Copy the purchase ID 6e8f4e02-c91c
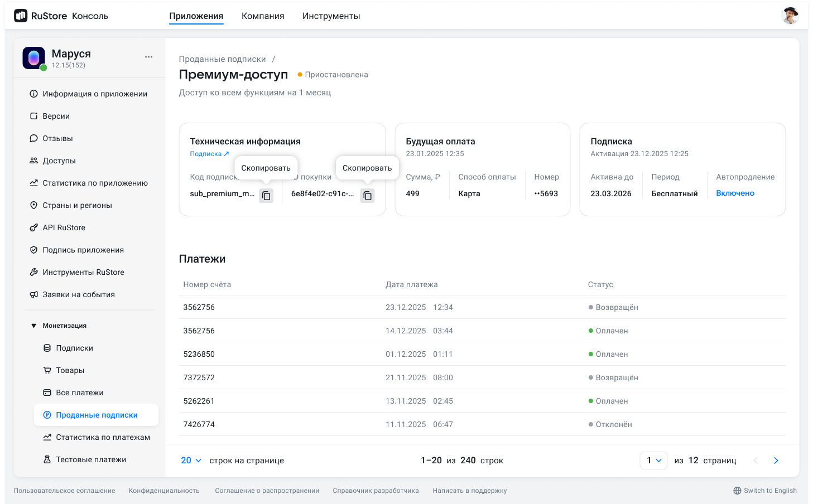 pyautogui.click(x=367, y=196)
